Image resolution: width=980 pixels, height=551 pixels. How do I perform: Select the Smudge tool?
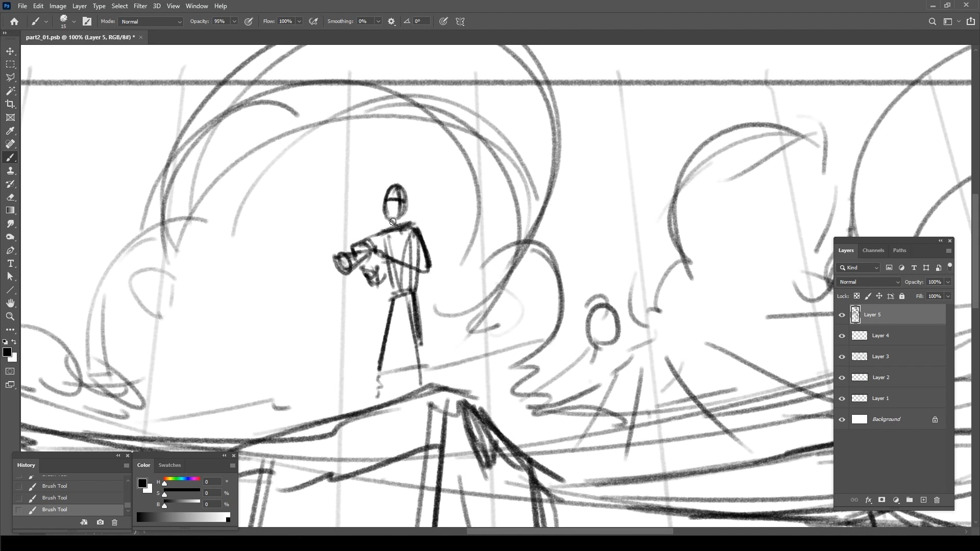pyautogui.click(x=10, y=224)
